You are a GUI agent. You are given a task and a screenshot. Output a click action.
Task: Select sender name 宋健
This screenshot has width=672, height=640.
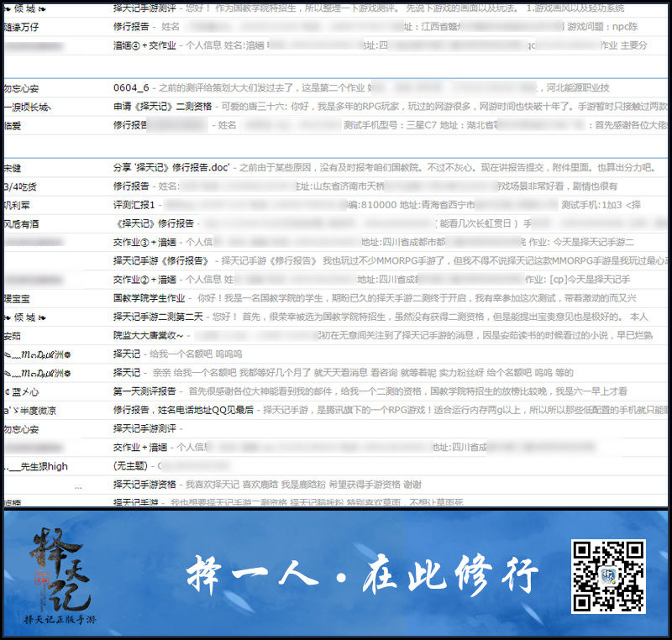click(x=13, y=168)
